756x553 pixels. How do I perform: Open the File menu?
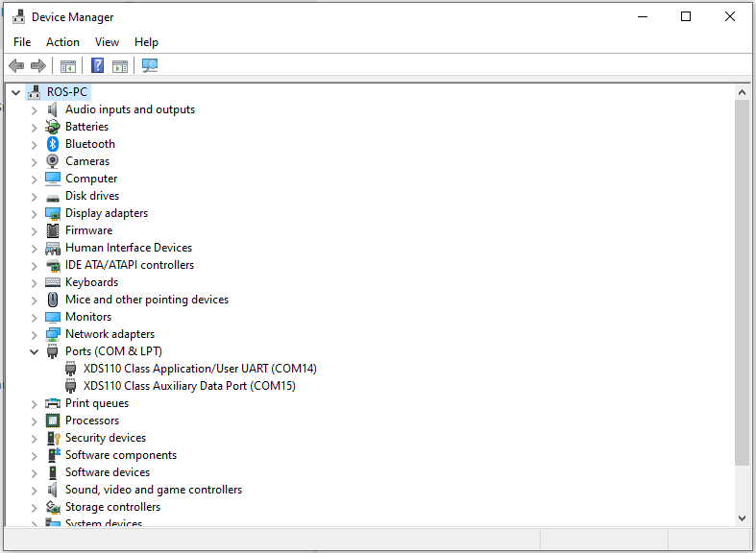pyautogui.click(x=22, y=42)
